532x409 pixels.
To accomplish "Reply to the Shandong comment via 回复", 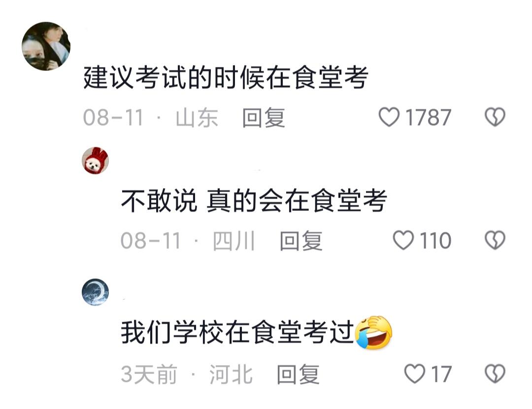I will pos(264,117).
